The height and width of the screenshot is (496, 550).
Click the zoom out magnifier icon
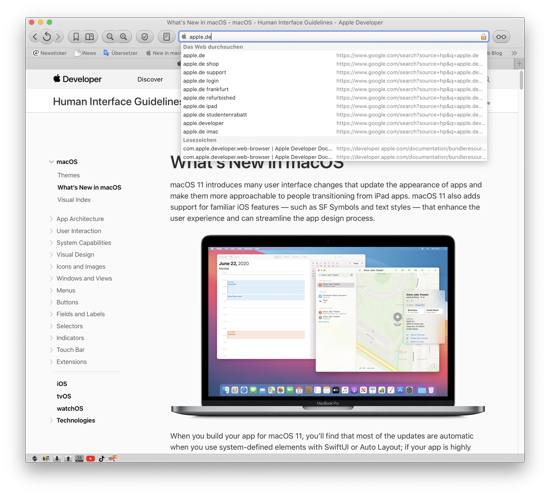click(110, 36)
